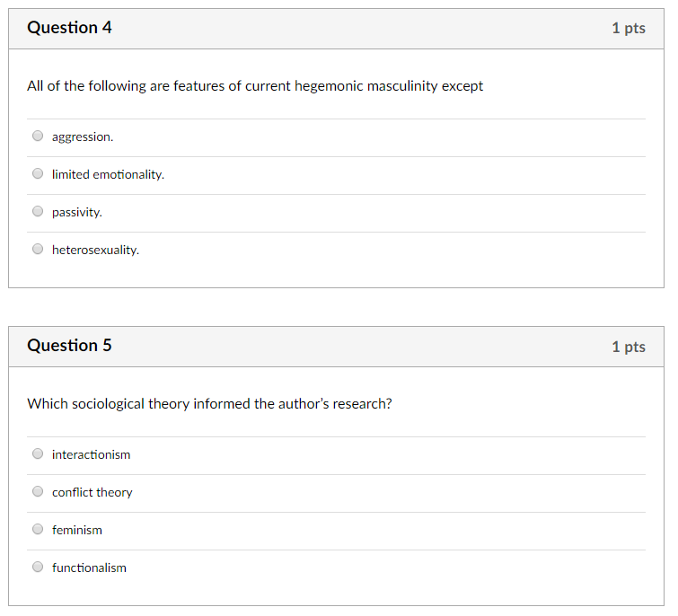Pick the 'functionalism' radio option

[38, 567]
